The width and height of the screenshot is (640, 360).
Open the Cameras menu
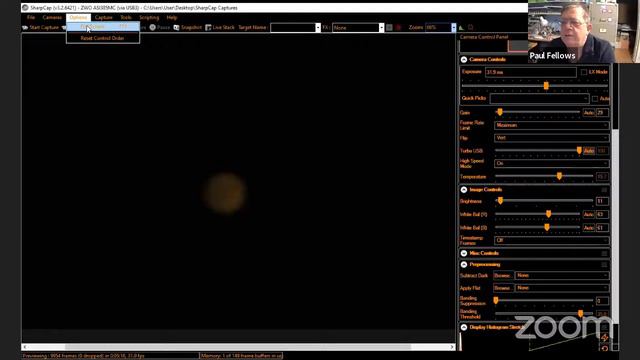[52, 18]
